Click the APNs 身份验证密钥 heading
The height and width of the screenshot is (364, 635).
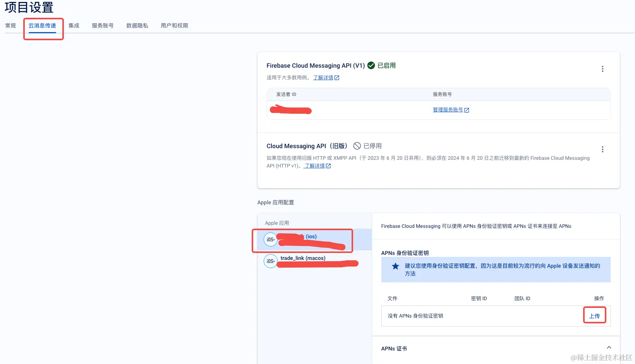click(x=405, y=253)
